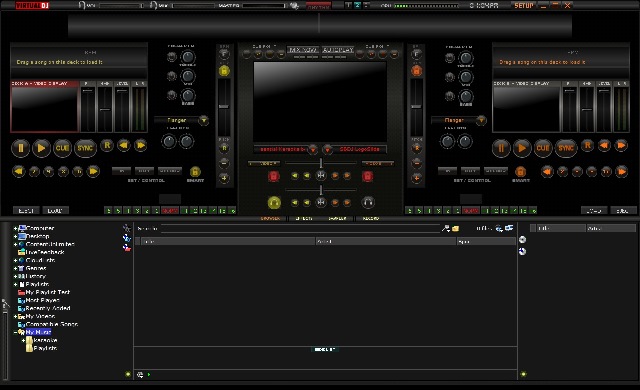Select Compatible Songs in folder tree
The width and height of the screenshot is (640, 390).
[x=52, y=324]
